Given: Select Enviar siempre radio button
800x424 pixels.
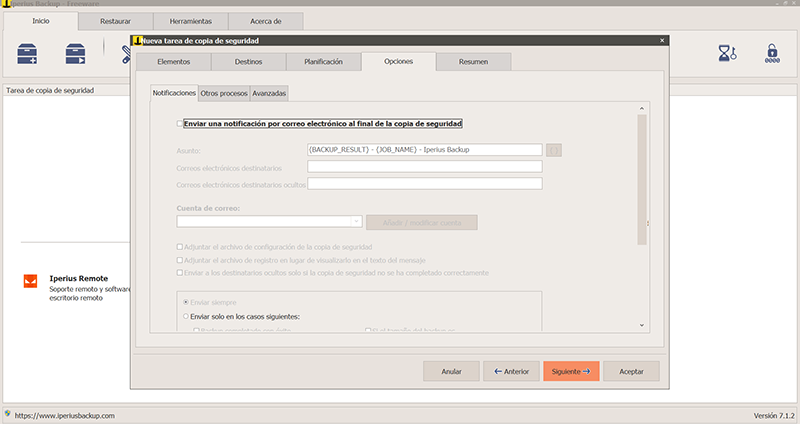Looking at the screenshot, I should coord(186,303).
